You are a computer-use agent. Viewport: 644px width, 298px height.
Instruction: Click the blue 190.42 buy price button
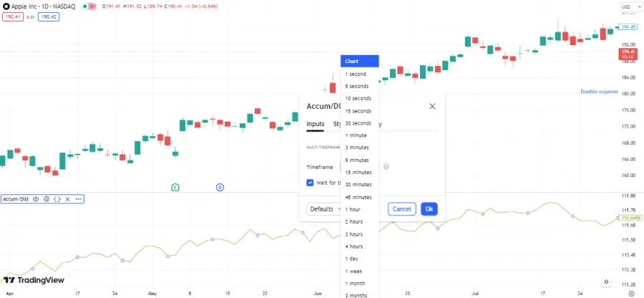click(49, 17)
